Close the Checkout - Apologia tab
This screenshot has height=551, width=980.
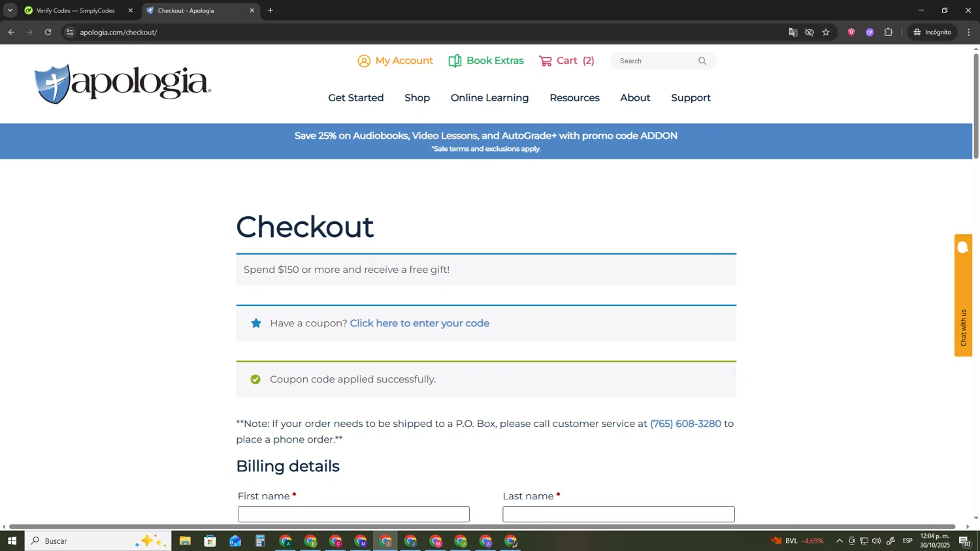coord(252,10)
